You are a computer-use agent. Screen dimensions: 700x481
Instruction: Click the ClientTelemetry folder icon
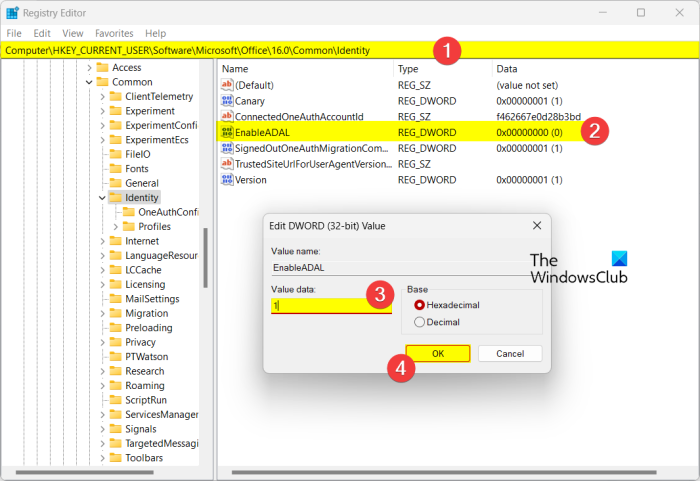coord(116,96)
